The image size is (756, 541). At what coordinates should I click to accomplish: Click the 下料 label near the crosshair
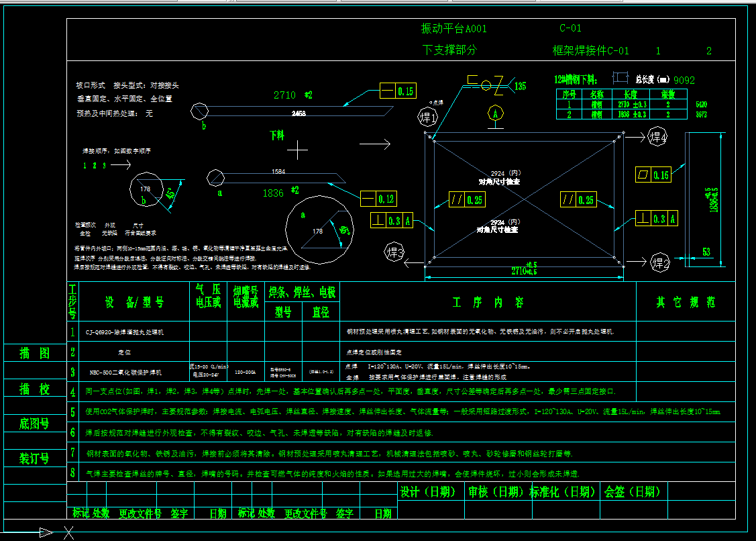(x=276, y=135)
